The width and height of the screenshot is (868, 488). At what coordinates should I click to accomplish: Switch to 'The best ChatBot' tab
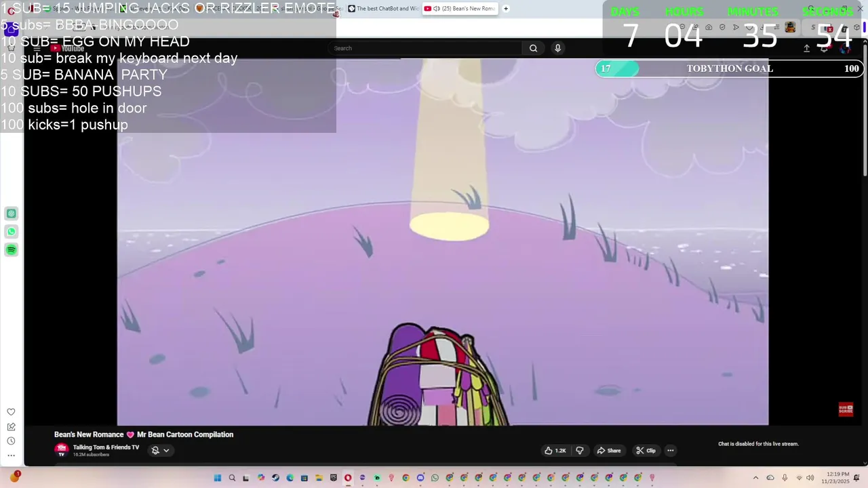(382, 9)
